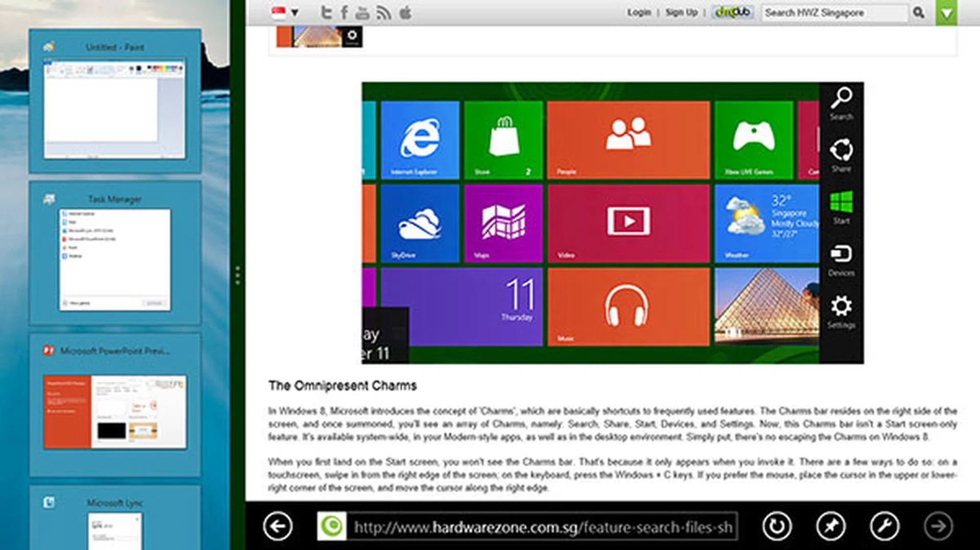Click the Sign Up link

(681, 12)
